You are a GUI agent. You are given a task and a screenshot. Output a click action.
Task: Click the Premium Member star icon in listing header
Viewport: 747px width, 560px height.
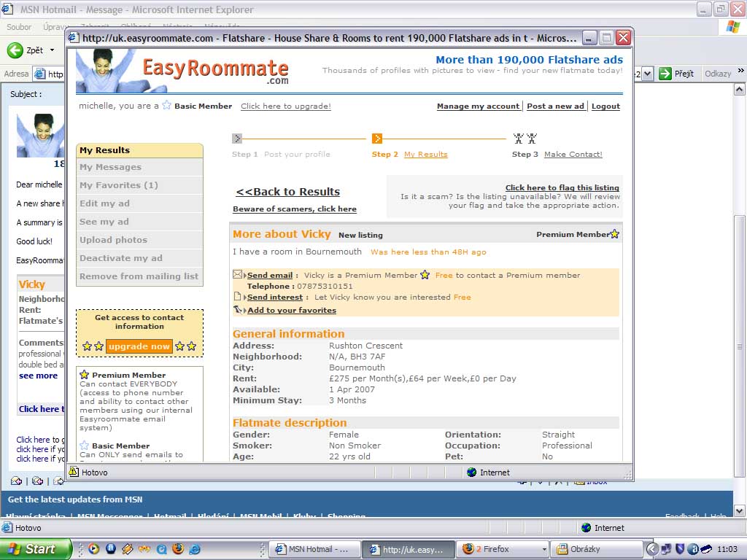(614, 234)
